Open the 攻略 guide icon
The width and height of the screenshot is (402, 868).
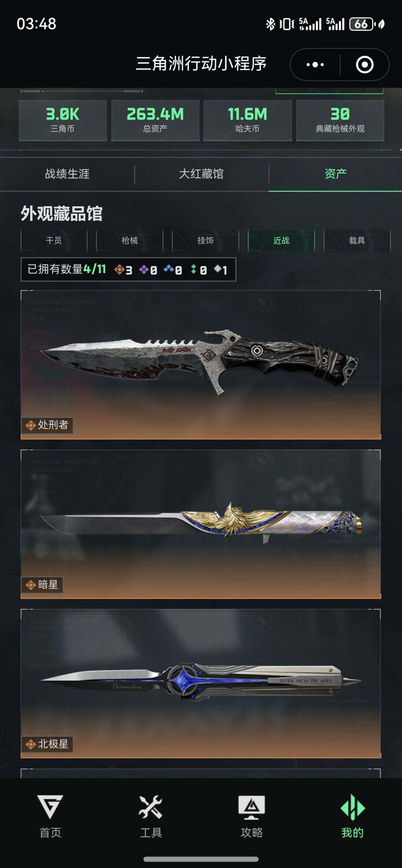point(252,808)
